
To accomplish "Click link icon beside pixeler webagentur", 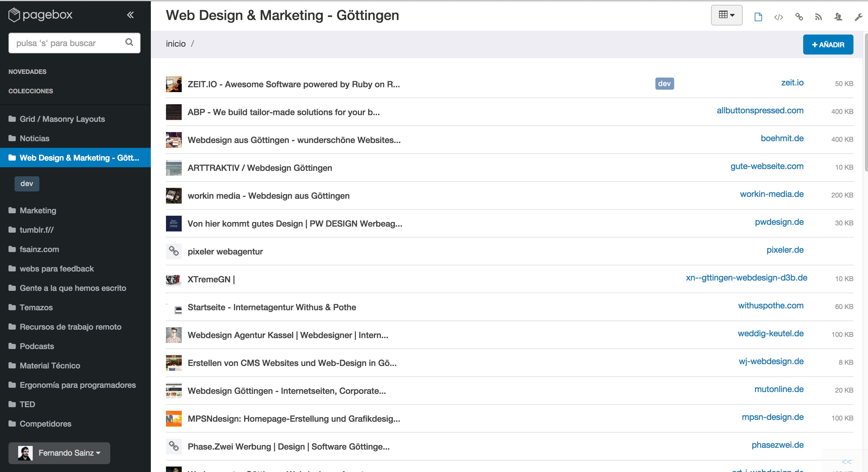I will coord(174,251).
